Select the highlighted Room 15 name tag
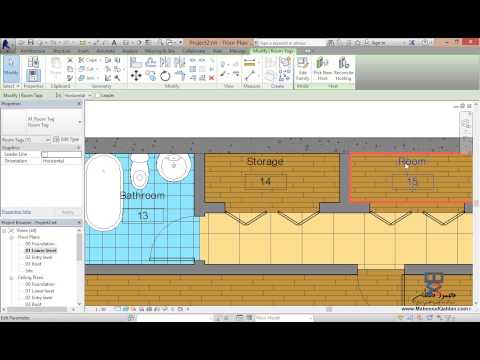This screenshot has height=360, width=480. 412,162
